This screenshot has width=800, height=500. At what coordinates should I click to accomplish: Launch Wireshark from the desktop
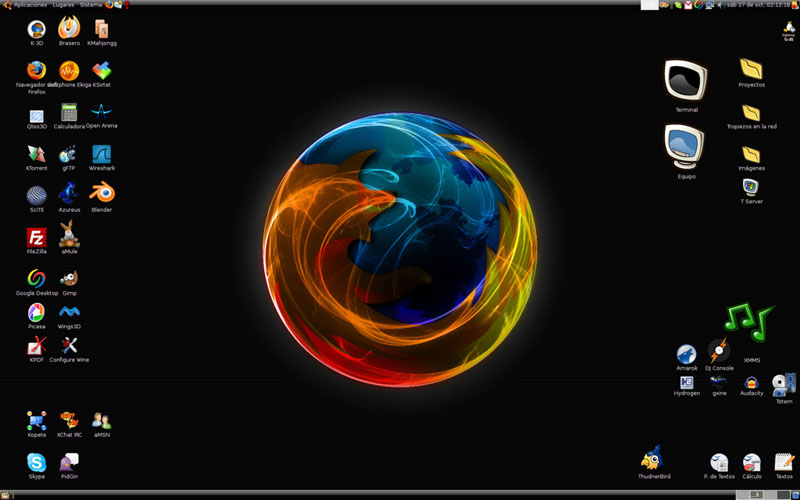click(x=101, y=154)
